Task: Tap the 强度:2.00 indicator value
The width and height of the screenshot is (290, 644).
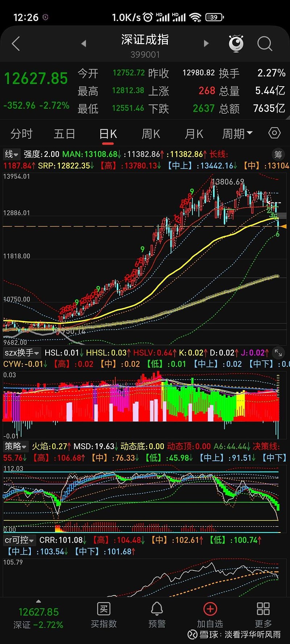Action: pyautogui.click(x=41, y=154)
